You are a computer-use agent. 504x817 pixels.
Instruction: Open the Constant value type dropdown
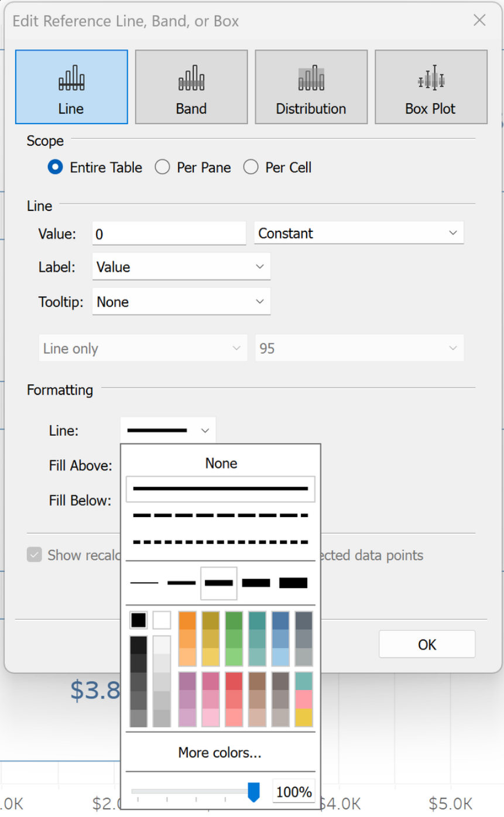359,233
